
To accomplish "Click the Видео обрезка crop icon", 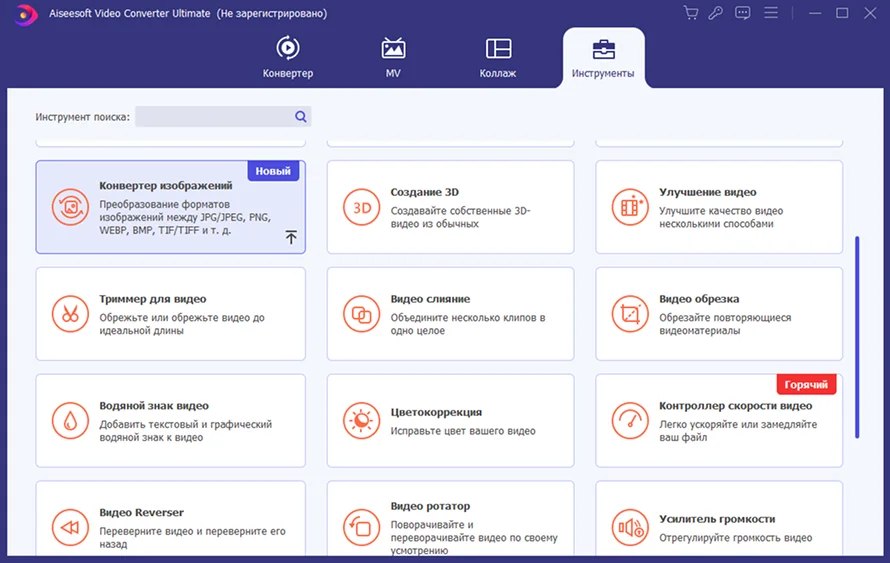I will coord(630,314).
